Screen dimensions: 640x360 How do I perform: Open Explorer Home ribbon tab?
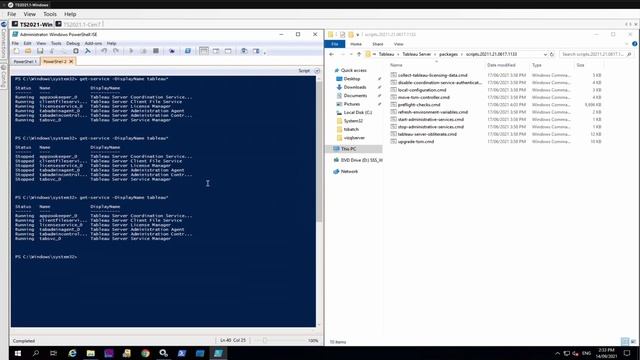356,44
